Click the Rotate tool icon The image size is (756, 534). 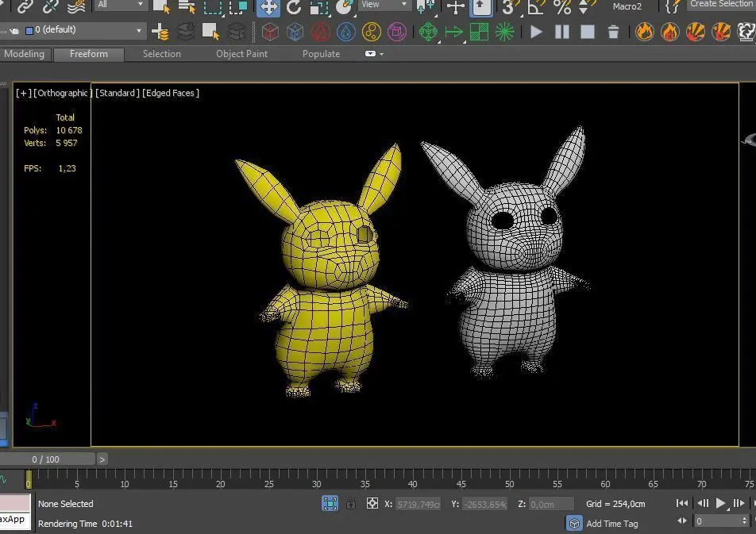294,7
